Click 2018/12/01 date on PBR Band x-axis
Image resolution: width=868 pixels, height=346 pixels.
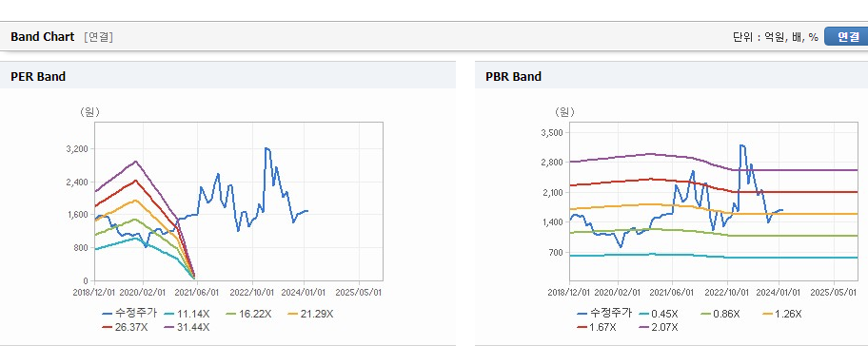(x=569, y=292)
